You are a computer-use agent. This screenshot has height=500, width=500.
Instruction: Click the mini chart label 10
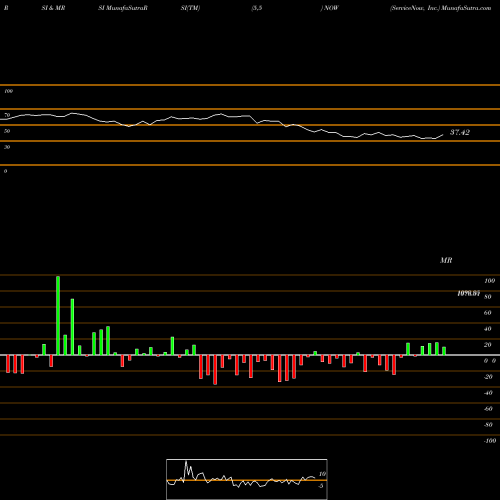(322, 474)
